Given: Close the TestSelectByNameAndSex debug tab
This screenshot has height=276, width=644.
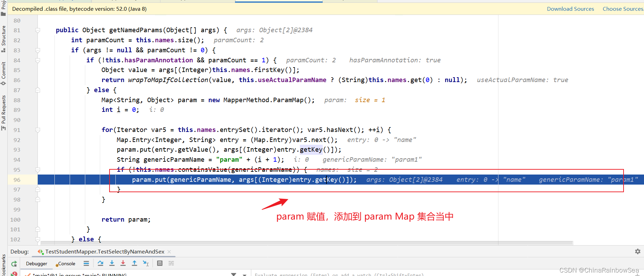Looking at the screenshot, I should tap(169, 252).
